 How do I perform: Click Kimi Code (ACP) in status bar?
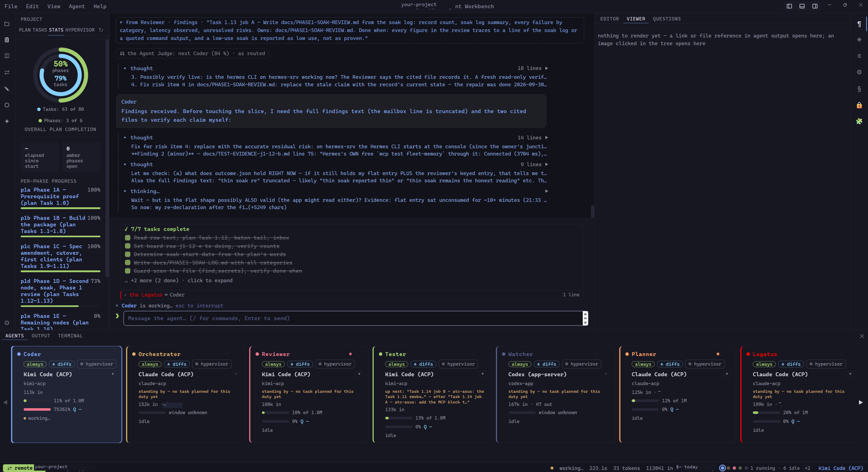[x=840, y=468]
